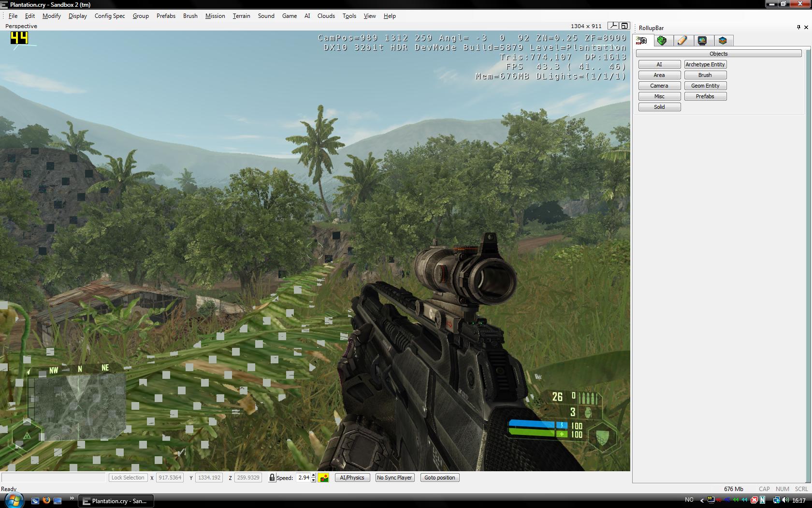
Task: Open the Edit menu
Action: pos(30,16)
